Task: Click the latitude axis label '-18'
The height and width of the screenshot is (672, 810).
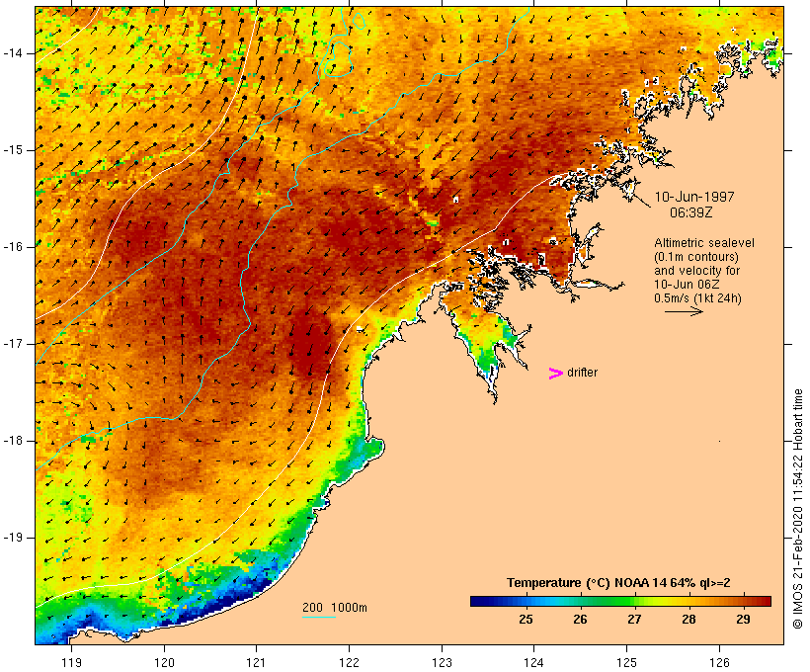Action: pyautogui.click(x=13, y=441)
